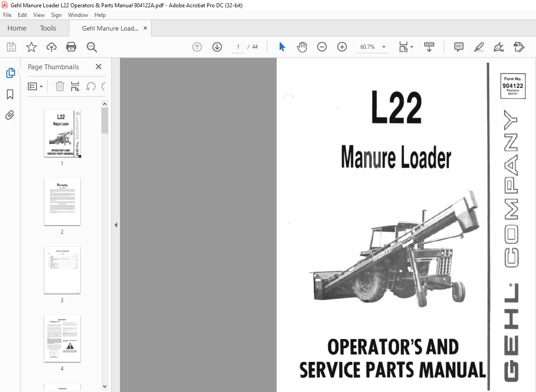Viewport: 536px width, 392px height.
Task: Open Page Thumbnails panel icon in sidebar
Action: (10, 73)
